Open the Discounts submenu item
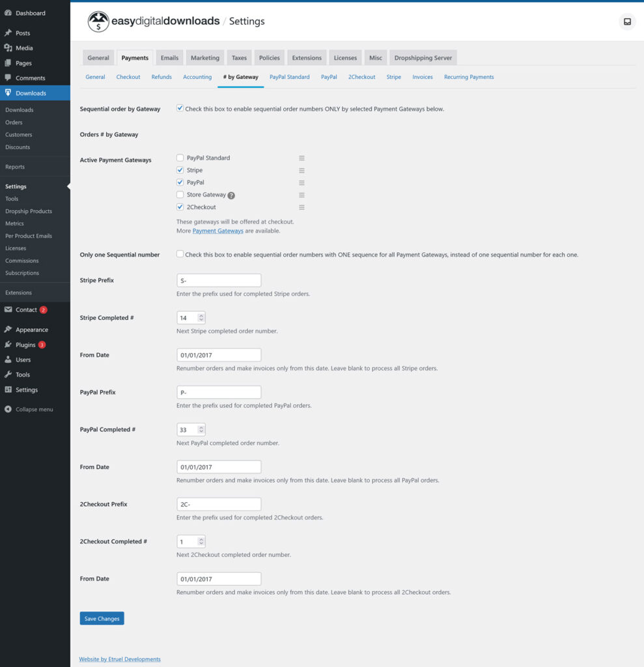This screenshot has width=644, height=667. tap(18, 147)
